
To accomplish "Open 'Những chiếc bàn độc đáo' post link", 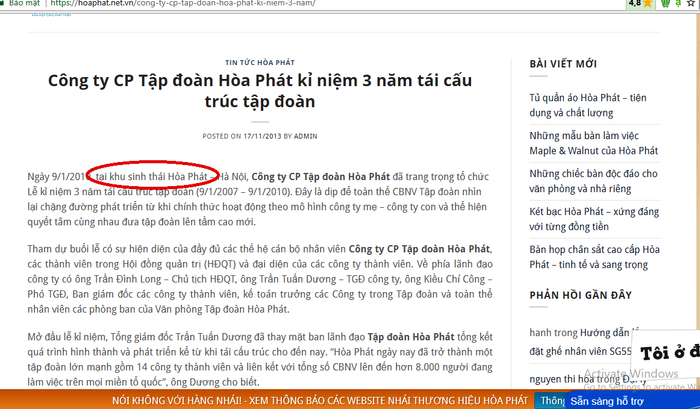I will pos(601,181).
